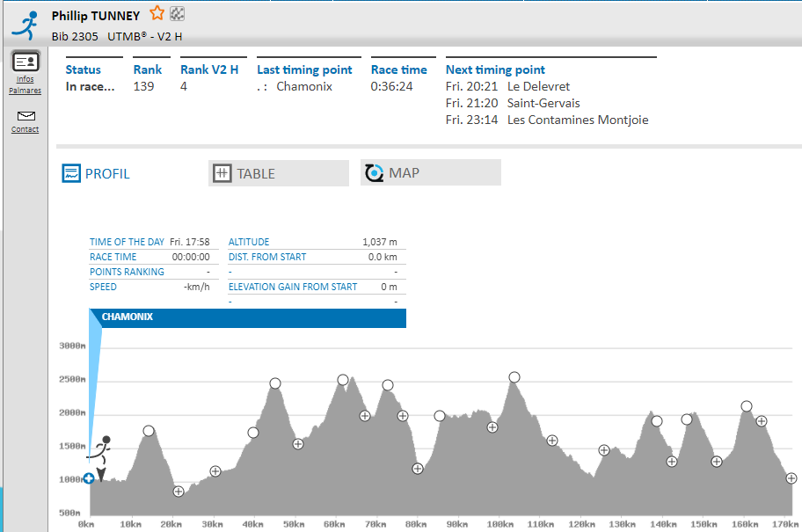This screenshot has width=802, height=532.
Task: Select the PROFIL tab
Action: [97, 173]
